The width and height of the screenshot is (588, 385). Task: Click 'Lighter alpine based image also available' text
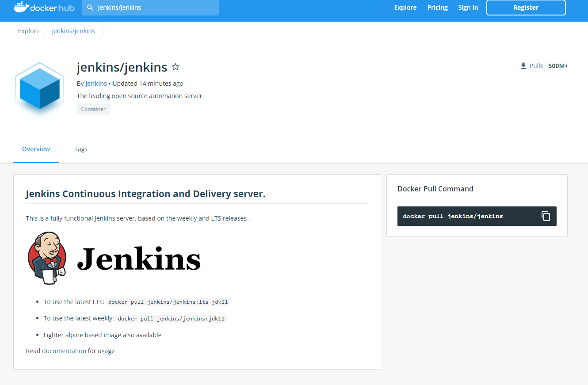[x=103, y=335]
